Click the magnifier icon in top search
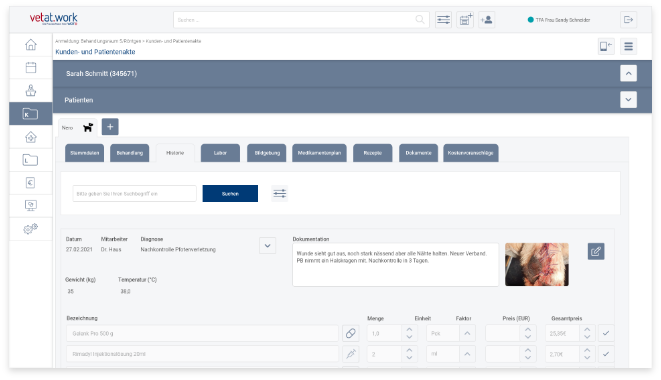Screen dimensions: 661x380 [x=420, y=20]
